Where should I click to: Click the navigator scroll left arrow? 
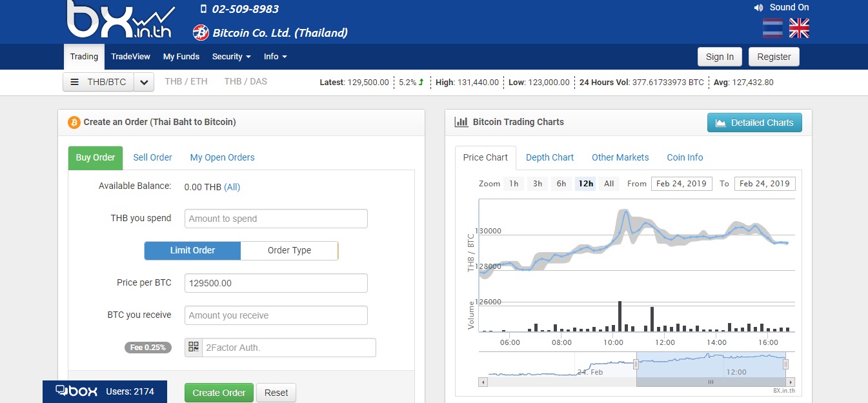click(x=482, y=382)
